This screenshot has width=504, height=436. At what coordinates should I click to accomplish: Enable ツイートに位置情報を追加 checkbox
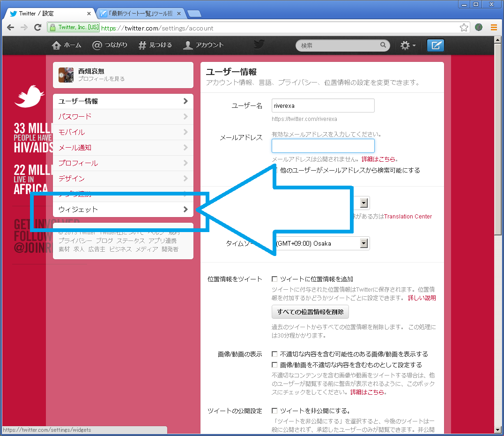coord(274,278)
